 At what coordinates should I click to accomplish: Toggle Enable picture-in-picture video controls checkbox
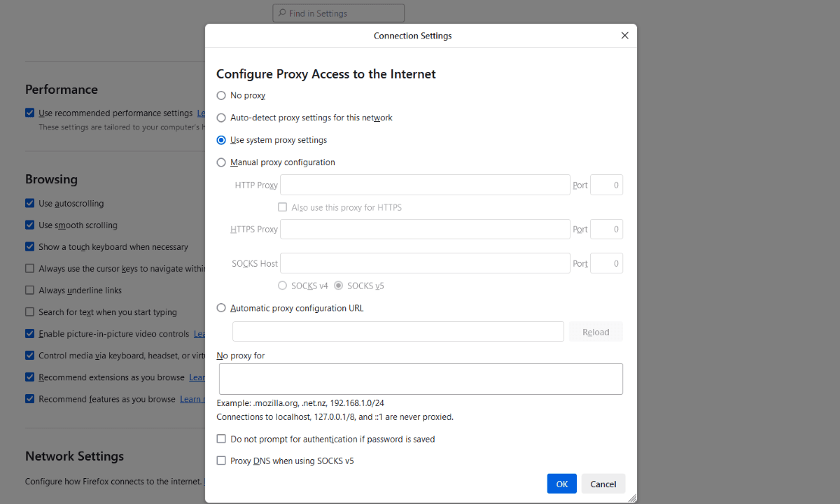(x=29, y=334)
